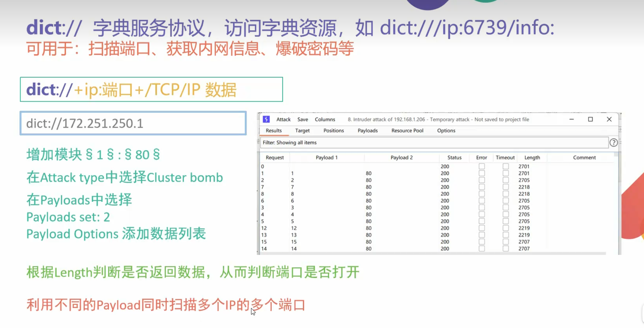Open the filter help question mark icon
Screen dimensions: 644x328
[613, 143]
